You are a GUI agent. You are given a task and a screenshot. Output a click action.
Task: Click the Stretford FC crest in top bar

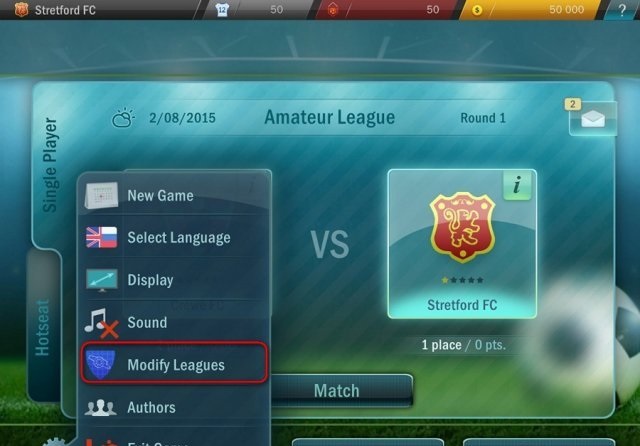(x=21, y=9)
